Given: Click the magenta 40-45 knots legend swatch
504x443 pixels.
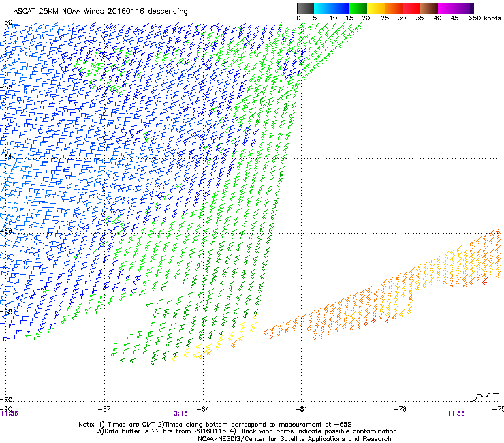Looking at the screenshot, I should 447,8.
